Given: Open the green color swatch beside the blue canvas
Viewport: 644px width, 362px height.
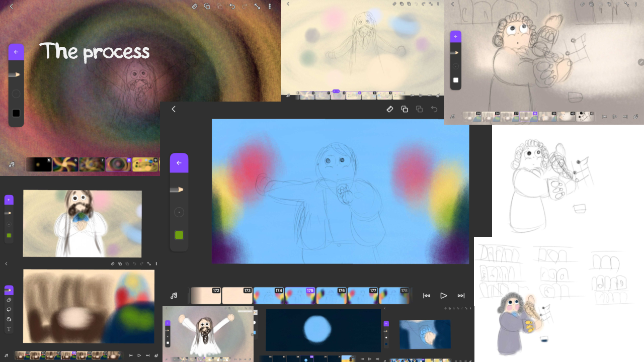Looking at the screenshot, I should (x=179, y=235).
